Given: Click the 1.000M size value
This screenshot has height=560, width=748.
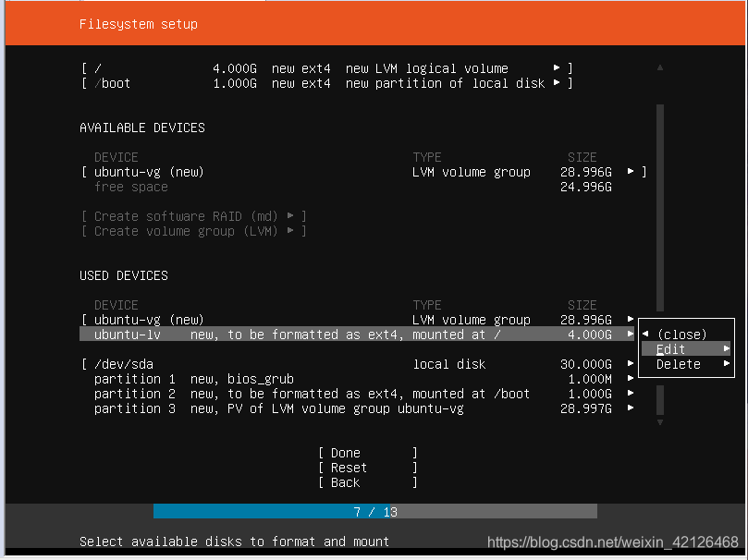Looking at the screenshot, I should (590, 379).
